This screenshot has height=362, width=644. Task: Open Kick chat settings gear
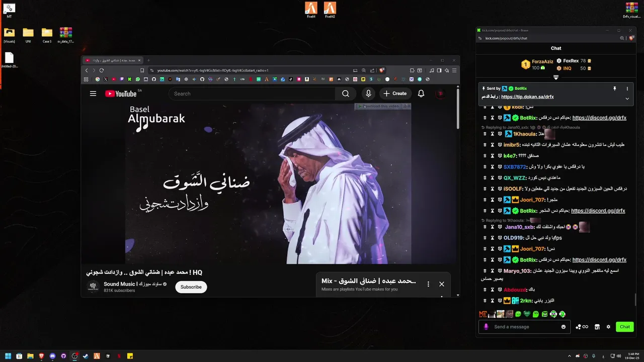coord(608,327)
